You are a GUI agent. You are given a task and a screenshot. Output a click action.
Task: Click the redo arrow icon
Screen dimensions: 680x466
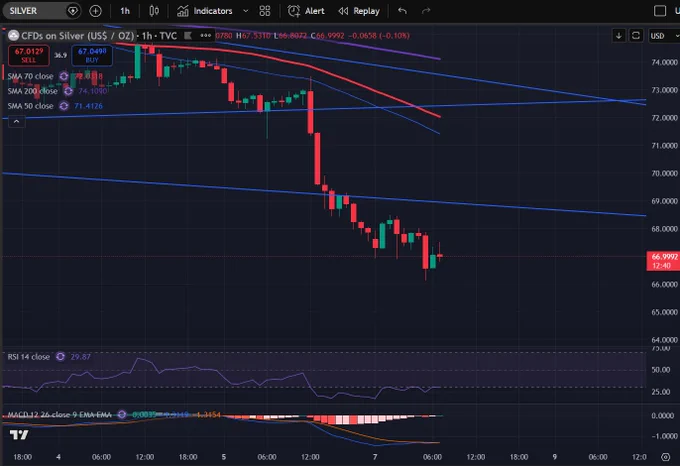click(426, 11)
